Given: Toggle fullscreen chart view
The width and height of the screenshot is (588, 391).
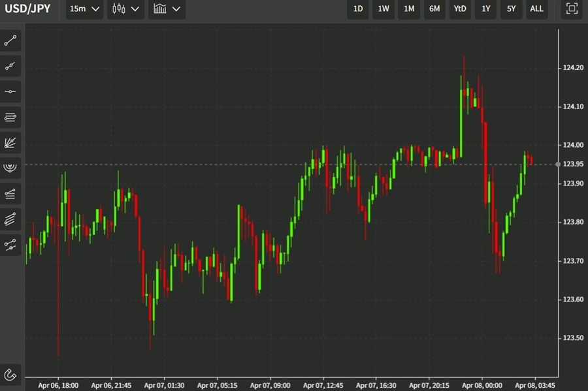Looking at the screenshot, I should [x=572, y=9].
